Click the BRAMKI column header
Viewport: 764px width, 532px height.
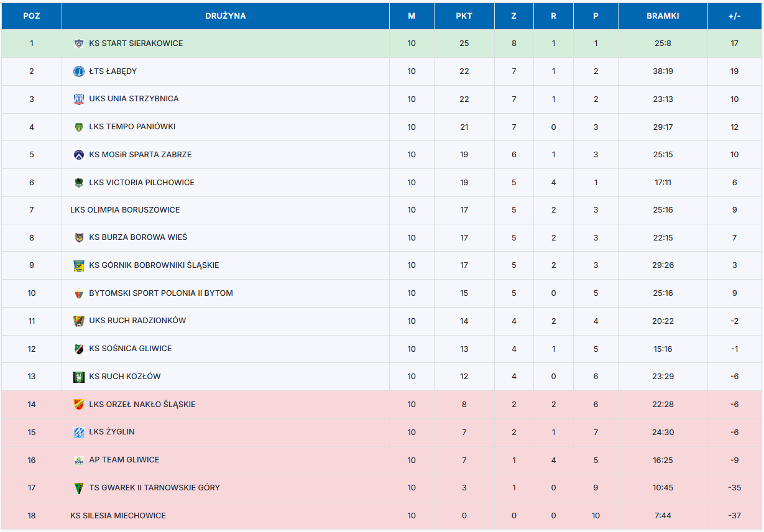663,16
